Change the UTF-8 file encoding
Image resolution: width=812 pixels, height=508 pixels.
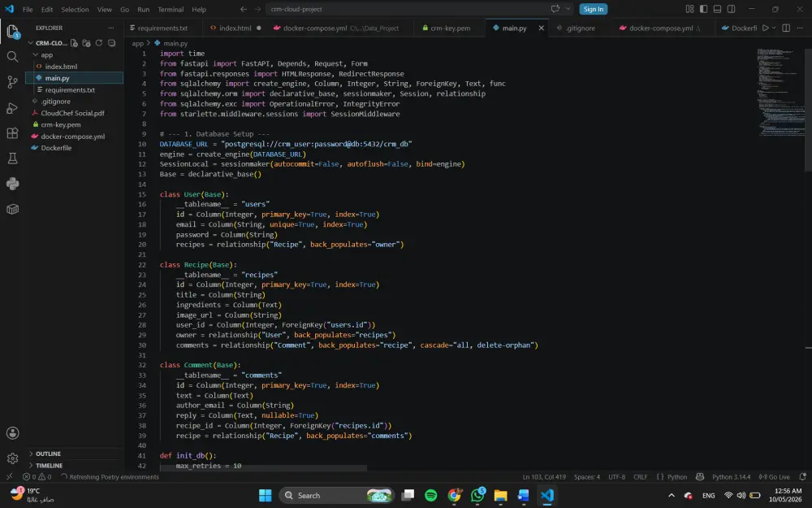pyautogui.click(x=616, y=477)
